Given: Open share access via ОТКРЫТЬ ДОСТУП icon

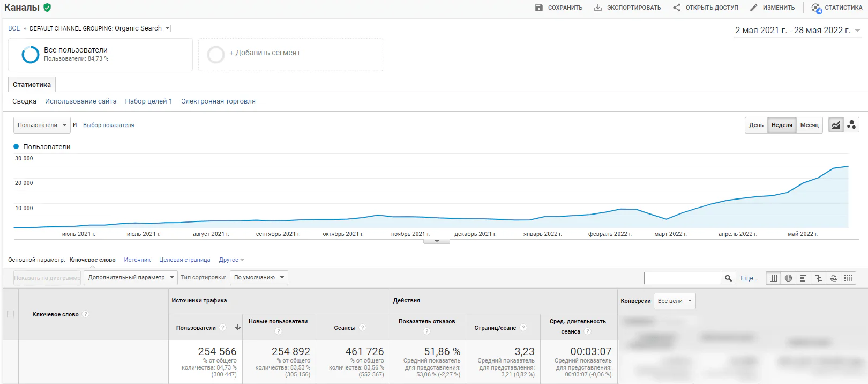Looking at the screenshot, I should click(x=677, y=8).
